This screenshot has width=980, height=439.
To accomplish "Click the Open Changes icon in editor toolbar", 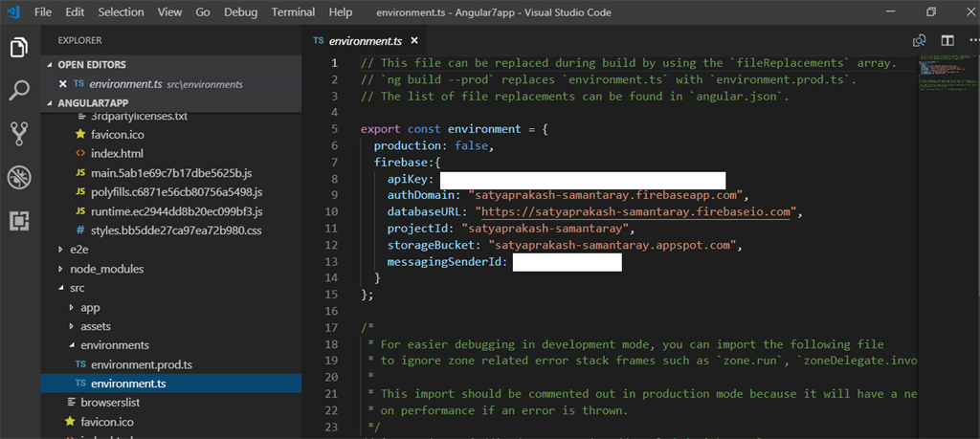I will click(919, 40).
